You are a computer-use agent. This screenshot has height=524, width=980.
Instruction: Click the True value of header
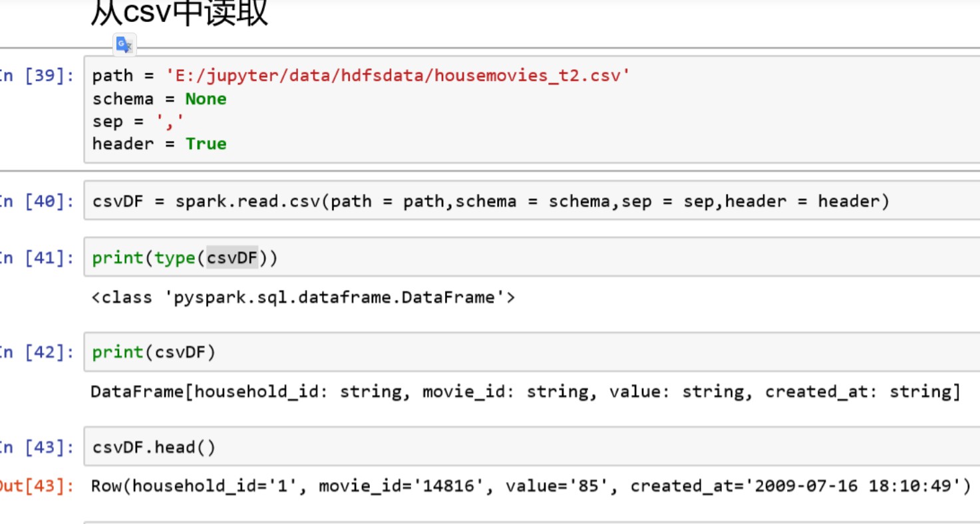[206, 144]
